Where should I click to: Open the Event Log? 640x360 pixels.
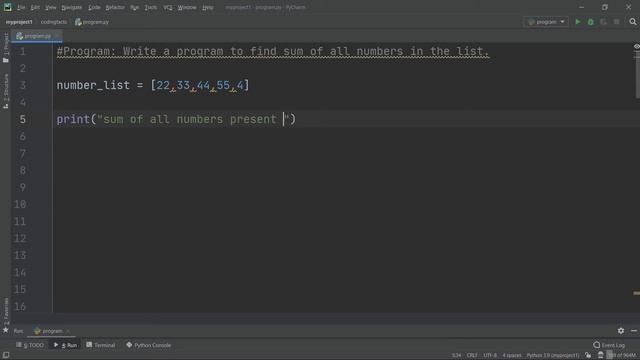coord(609,345)
